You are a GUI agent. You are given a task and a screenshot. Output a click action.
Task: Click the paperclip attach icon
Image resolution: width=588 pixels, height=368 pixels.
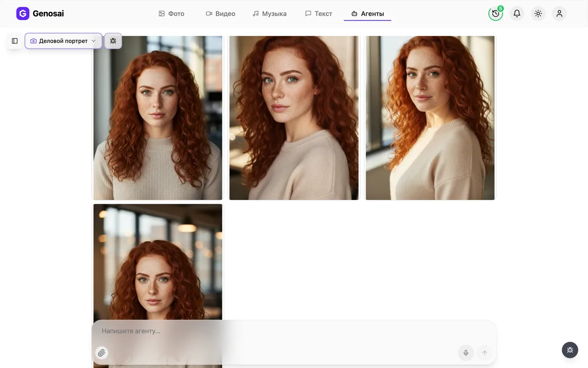[102, 353]
